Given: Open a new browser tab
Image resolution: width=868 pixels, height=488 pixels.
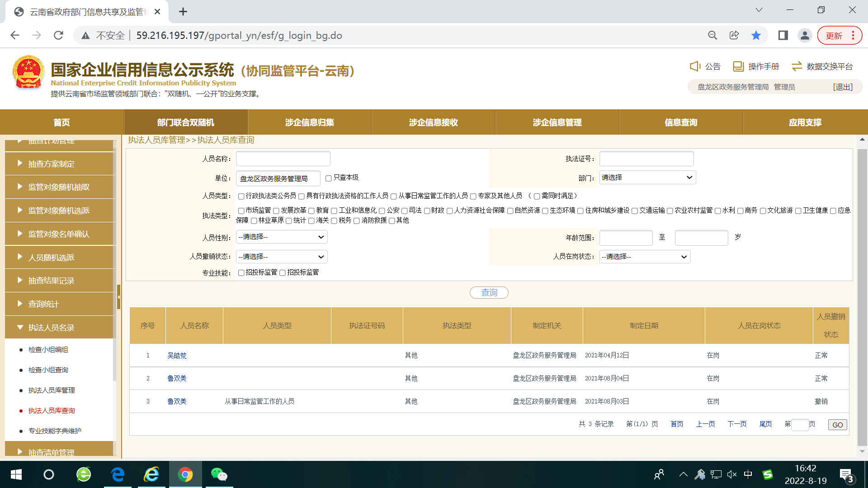Looking at the screenshot, I should [x=183, y=11].
